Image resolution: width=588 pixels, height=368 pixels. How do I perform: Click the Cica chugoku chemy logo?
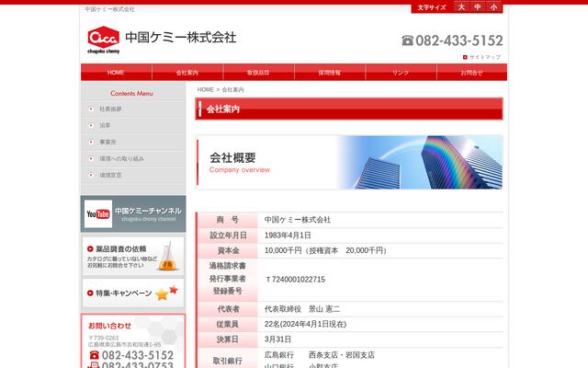(104, 40)
